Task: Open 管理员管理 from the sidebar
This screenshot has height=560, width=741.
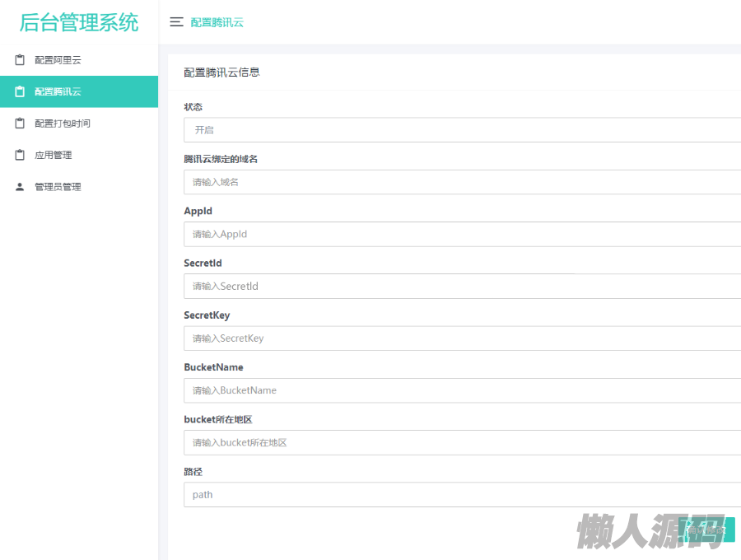Action: pyautogui.click(x=58, y=187)
